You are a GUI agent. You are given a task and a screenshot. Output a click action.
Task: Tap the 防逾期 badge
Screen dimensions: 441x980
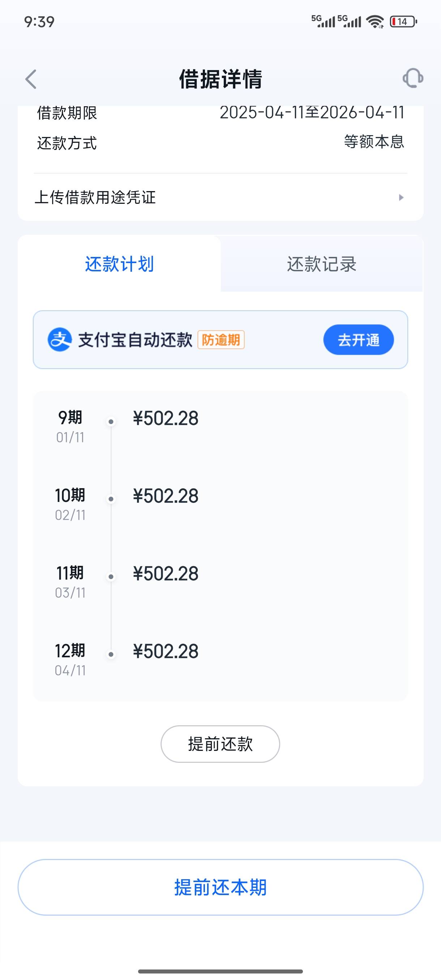tap(221, 340)
